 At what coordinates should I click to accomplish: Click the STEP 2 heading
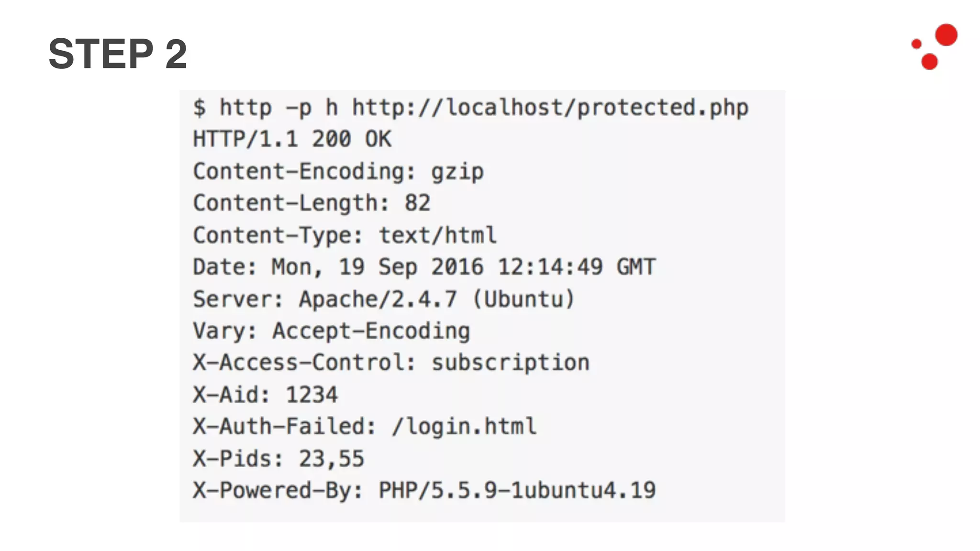(x=118, y=54)
